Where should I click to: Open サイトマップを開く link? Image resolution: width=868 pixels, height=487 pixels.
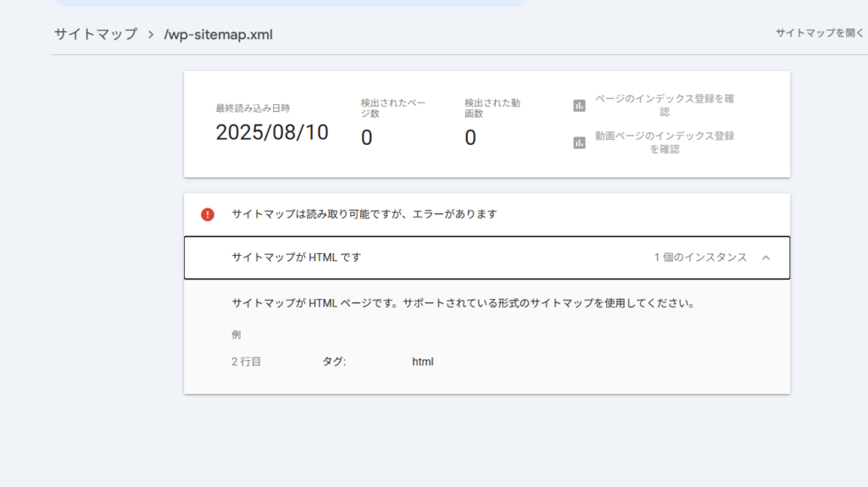tap(820, 33)
